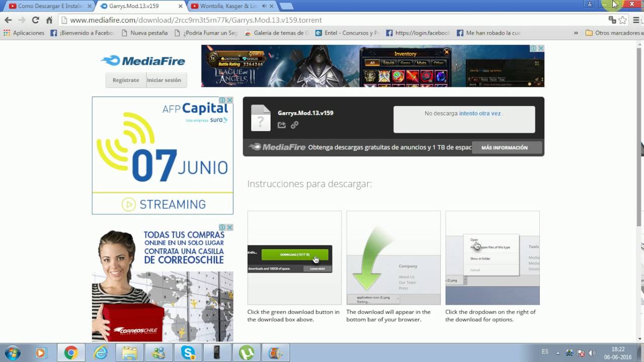Click the volume speaker tray icon
644x362 pixels.
click(592, 353)
